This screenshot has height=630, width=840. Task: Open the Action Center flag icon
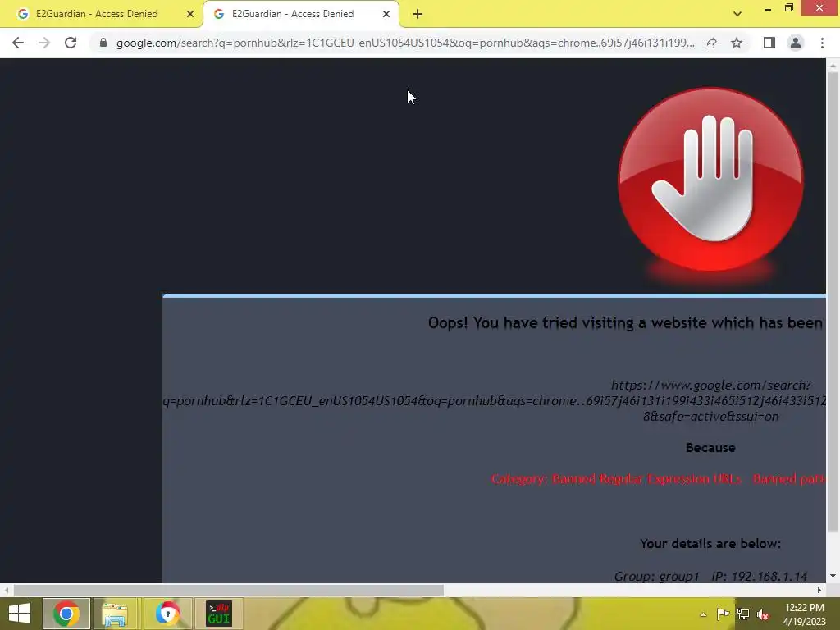(724, 614)
